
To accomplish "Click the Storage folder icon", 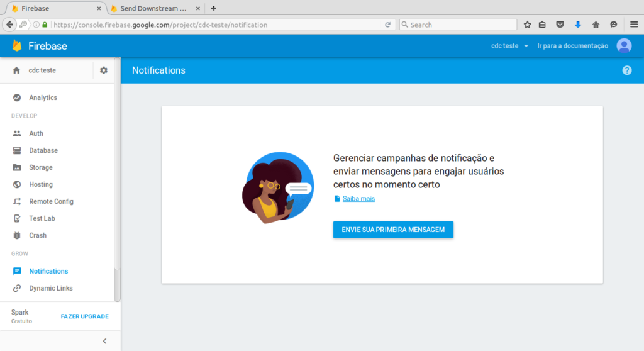I will click(17, 167).
